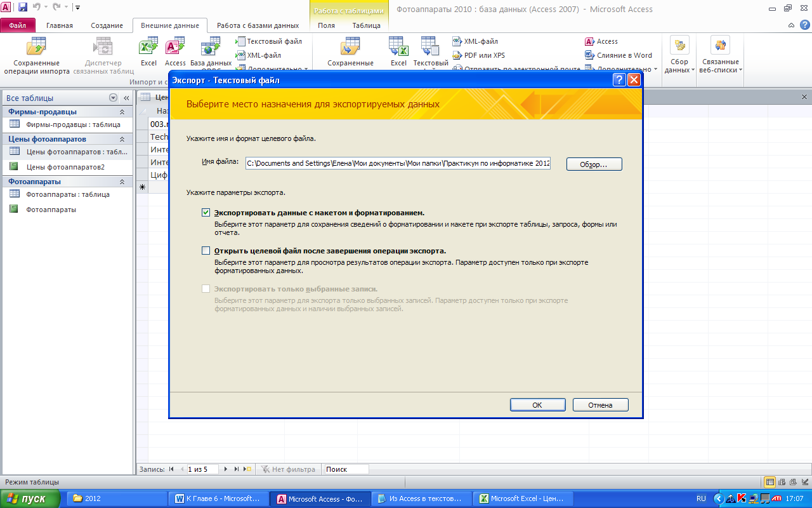812x508 pixels.
Task: Click the file name path input field
Action: 398,163
